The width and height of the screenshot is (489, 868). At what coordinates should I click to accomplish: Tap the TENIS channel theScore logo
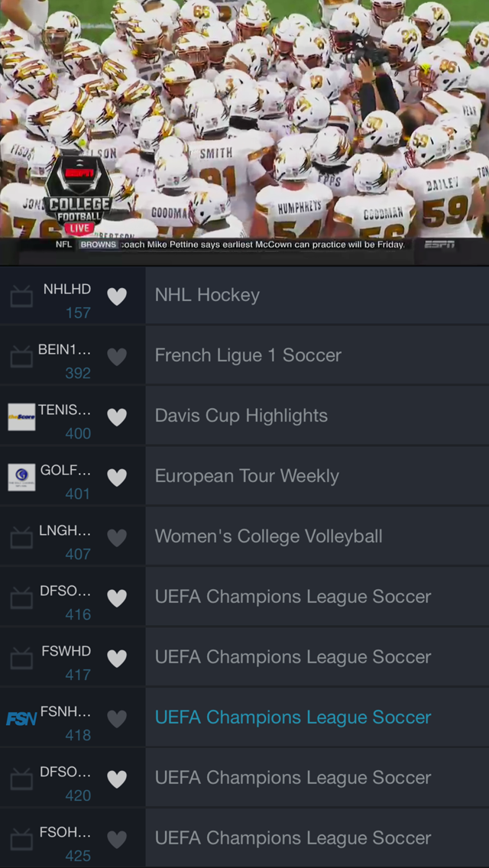pyautogui.click(x=21, y=417)
